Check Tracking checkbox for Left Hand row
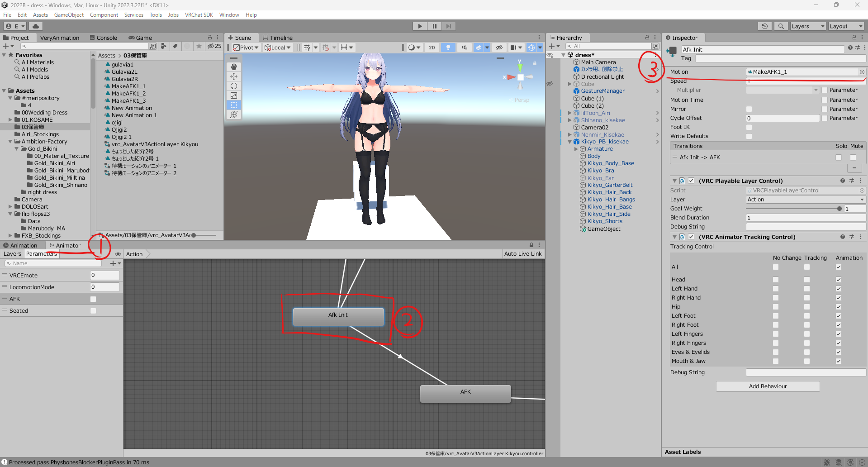868x467 pixels. click(807, 289)
